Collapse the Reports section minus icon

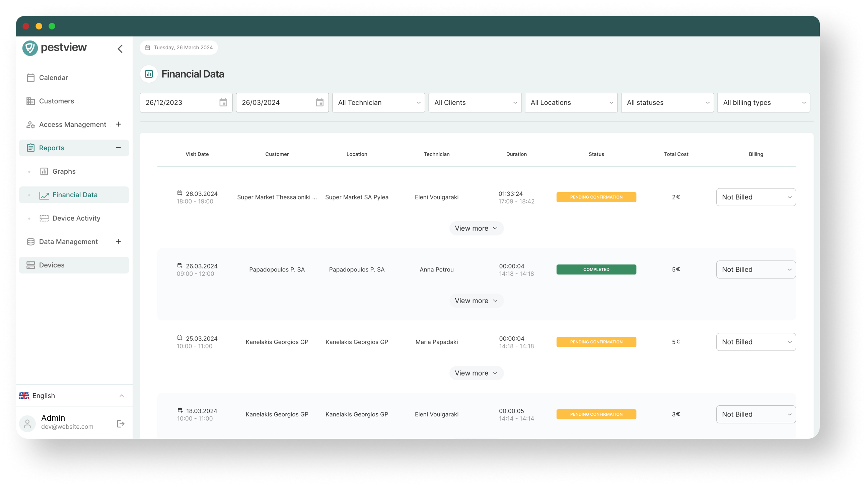118,148
